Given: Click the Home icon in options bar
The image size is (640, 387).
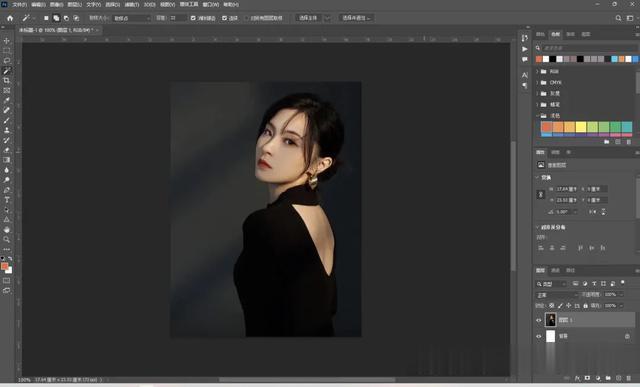Looking at the screenshot, I should coord(10,18).
